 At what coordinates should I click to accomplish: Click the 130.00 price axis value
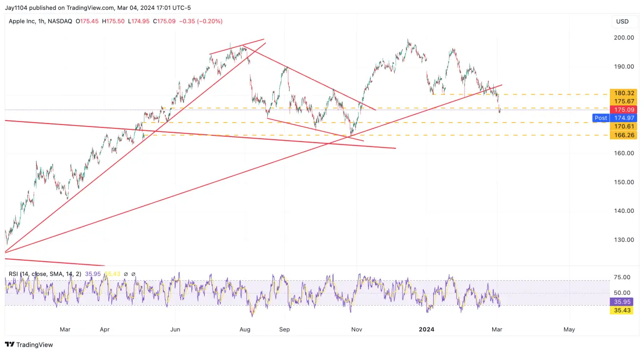[624, 240]
